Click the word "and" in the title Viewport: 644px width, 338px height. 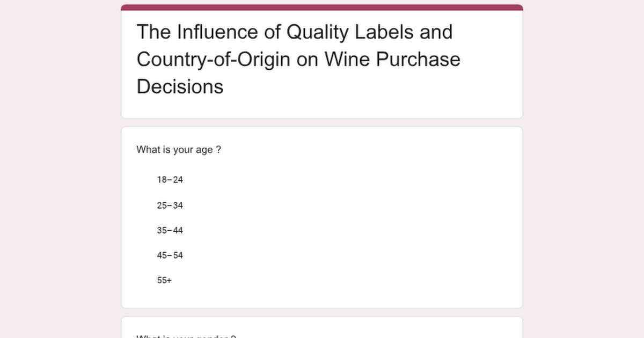(436, 32)
